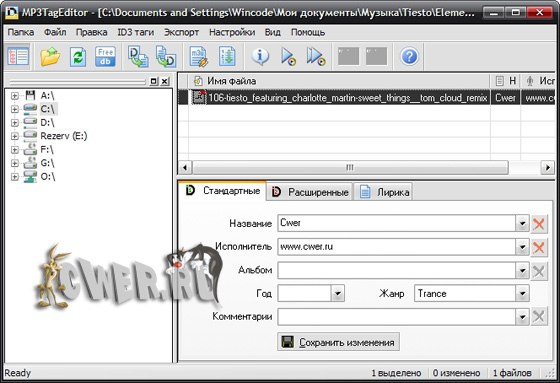
Task: Click the first gray disabled toolbar button
Action: click(x=348, y=56)
